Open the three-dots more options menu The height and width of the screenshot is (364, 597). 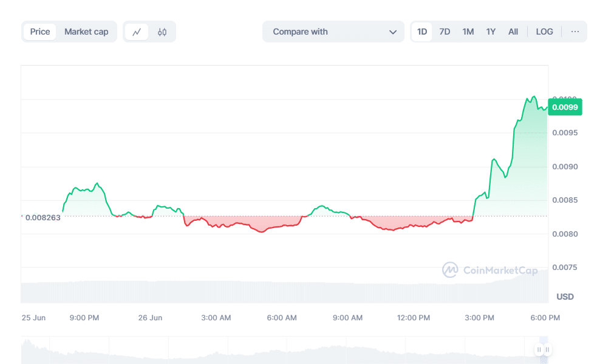tap(575, 32)
